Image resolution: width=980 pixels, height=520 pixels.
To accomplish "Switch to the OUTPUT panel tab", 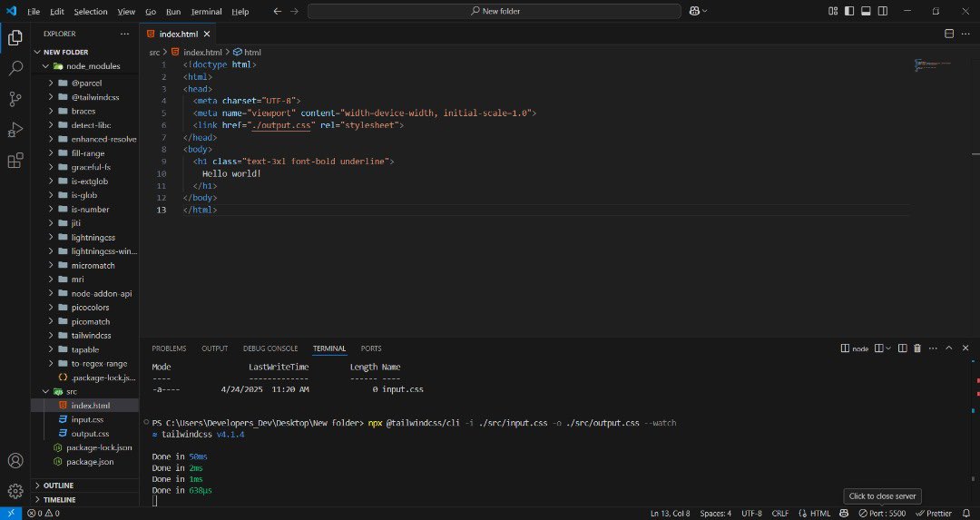I will pos(214,348).
